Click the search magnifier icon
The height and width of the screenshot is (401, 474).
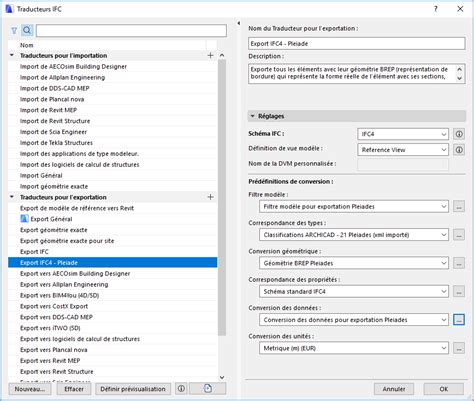[x=27, y=31]
